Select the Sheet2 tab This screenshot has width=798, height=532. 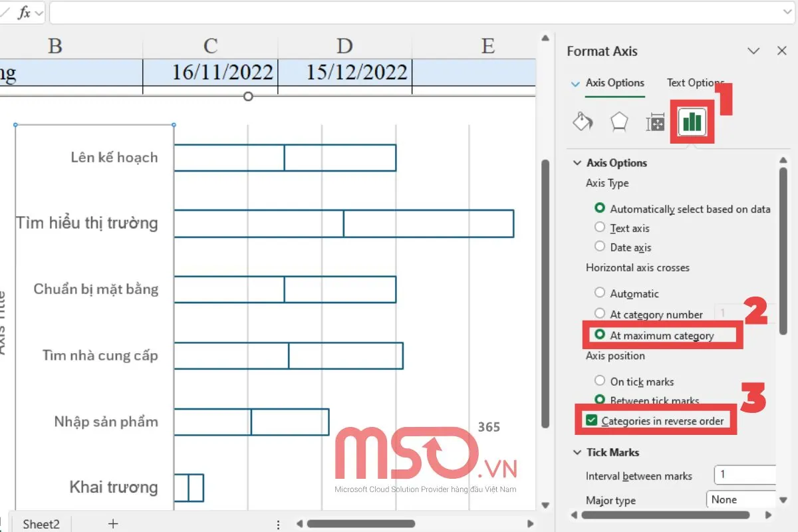(41, 524)
